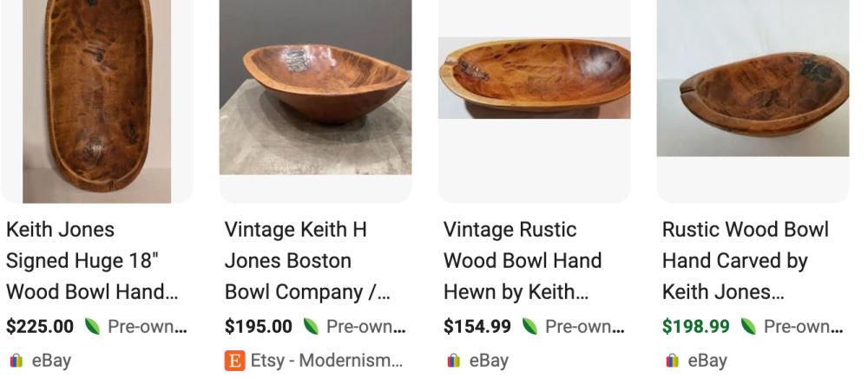View the Hand Hewn bowl product photo
This screenshot has width=868, height=378.
(534, 78)
